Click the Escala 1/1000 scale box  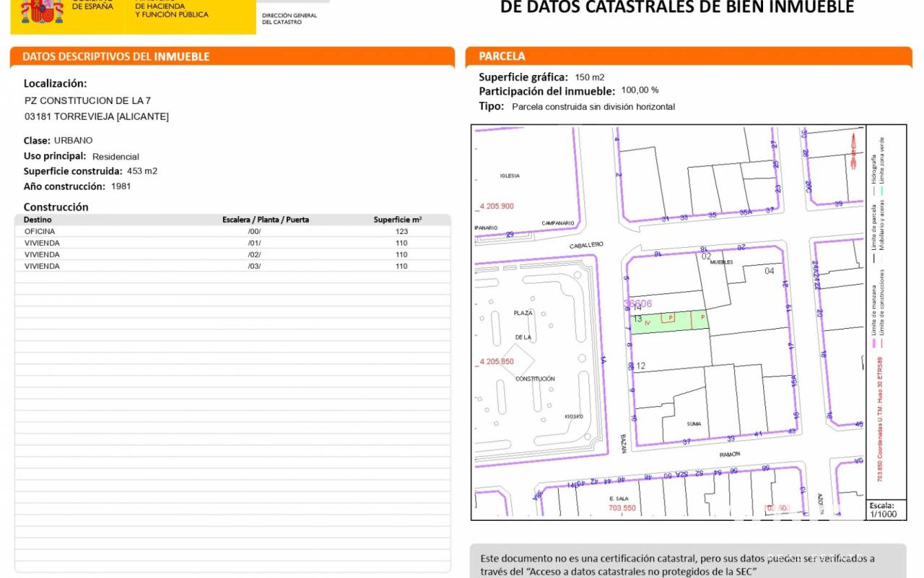881,509
